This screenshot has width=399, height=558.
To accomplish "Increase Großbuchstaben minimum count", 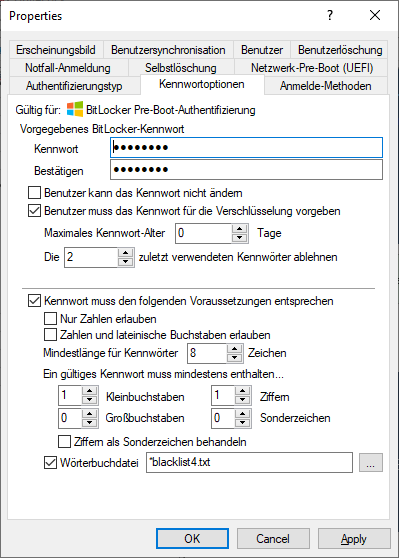I will click(x=89, y=413).
